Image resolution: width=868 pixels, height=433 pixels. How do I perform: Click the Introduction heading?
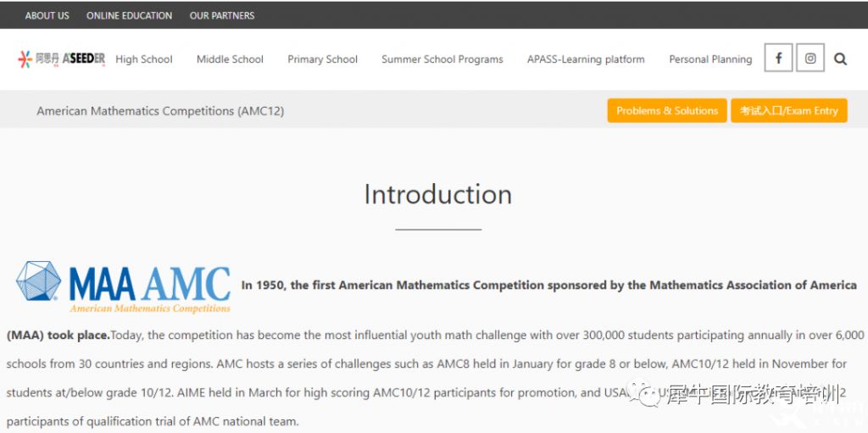(x=438, y=194)
